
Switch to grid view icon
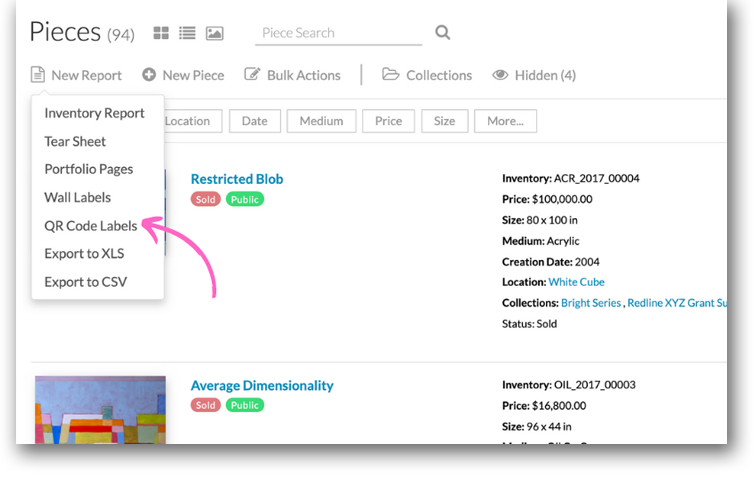coord(161,33)
